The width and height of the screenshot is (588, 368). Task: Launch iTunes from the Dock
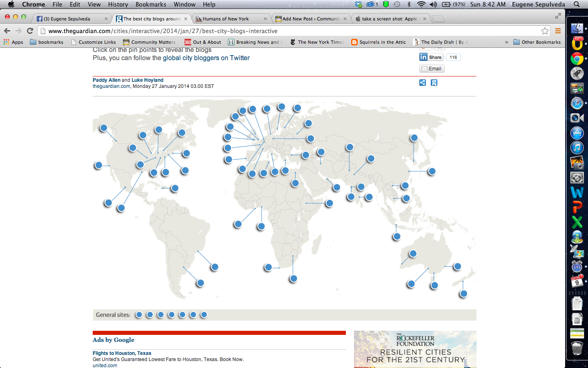point(577,148)
